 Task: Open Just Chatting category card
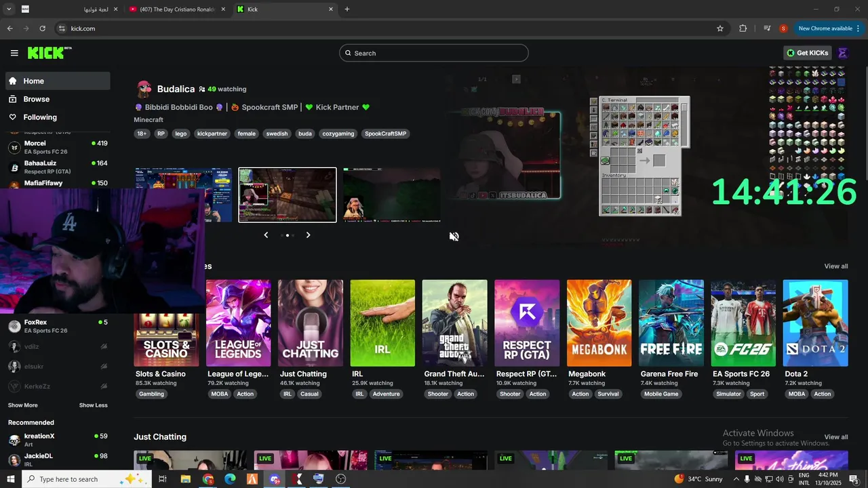[311, 323]
